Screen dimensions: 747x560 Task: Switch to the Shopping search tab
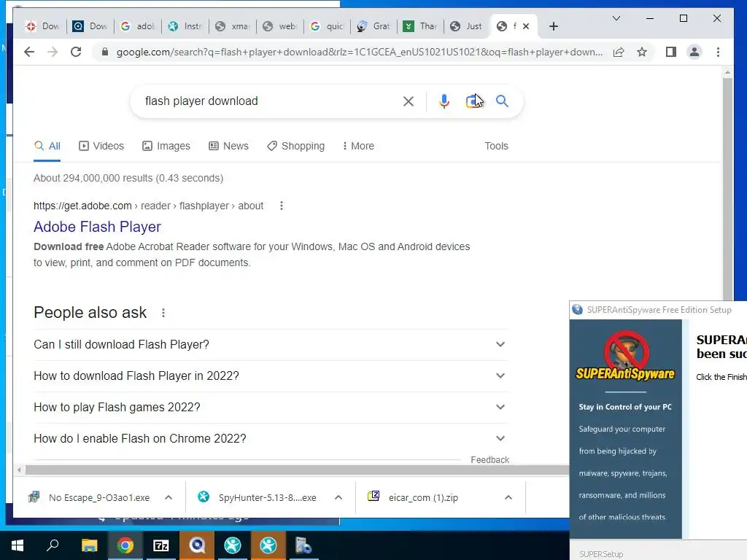[296, 146]
